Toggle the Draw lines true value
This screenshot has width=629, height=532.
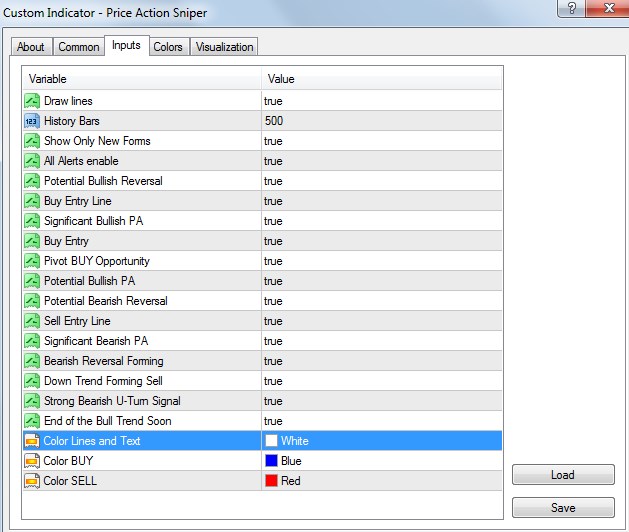(x=381, y=101)
